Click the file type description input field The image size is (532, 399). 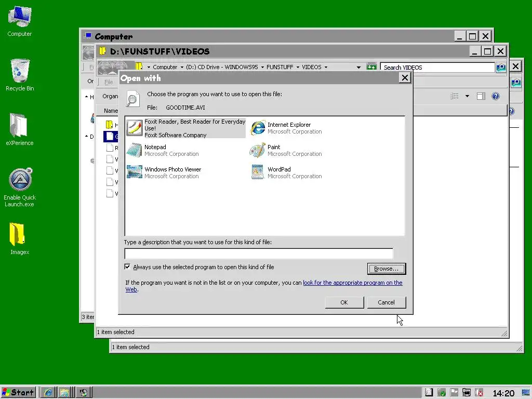[259, 254]
